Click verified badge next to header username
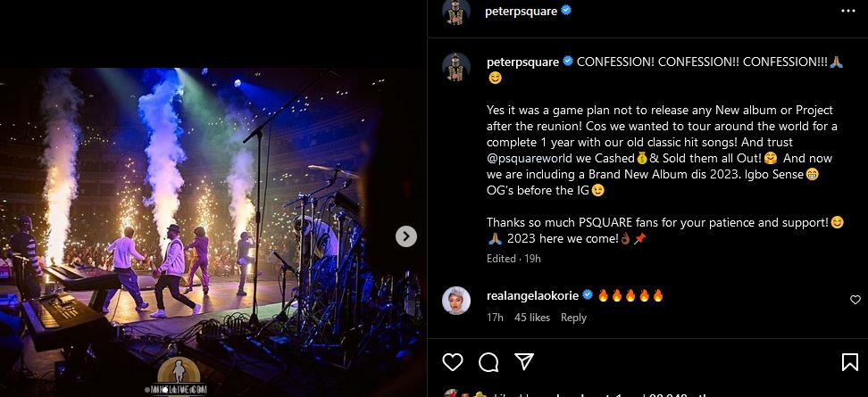The width and height of the screenshot is (868, 397). click(x=565, y=12)
